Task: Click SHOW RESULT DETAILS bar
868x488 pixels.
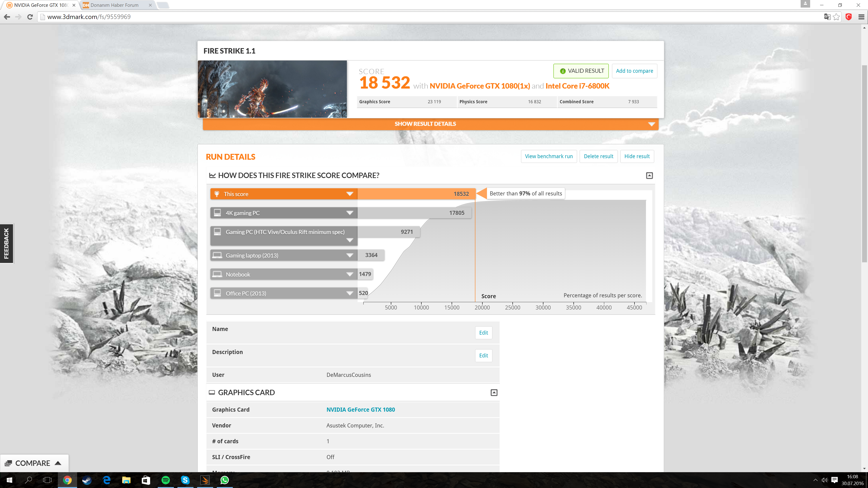Action: click(430, 124)
